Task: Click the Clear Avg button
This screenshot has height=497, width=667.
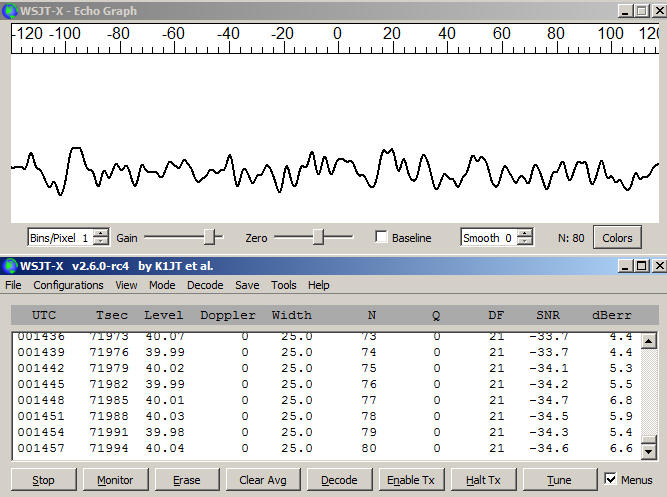Action: click(263, 480)
